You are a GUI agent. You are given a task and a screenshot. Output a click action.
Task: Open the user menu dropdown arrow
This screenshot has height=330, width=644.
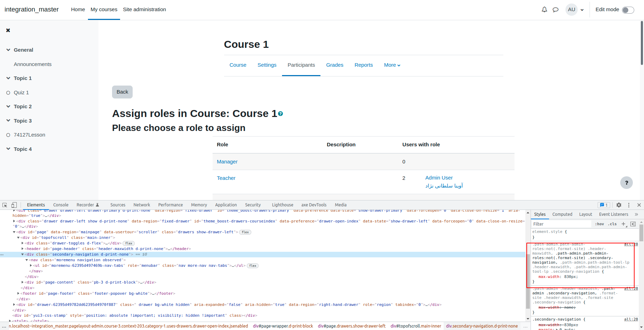tap(582, 10)
